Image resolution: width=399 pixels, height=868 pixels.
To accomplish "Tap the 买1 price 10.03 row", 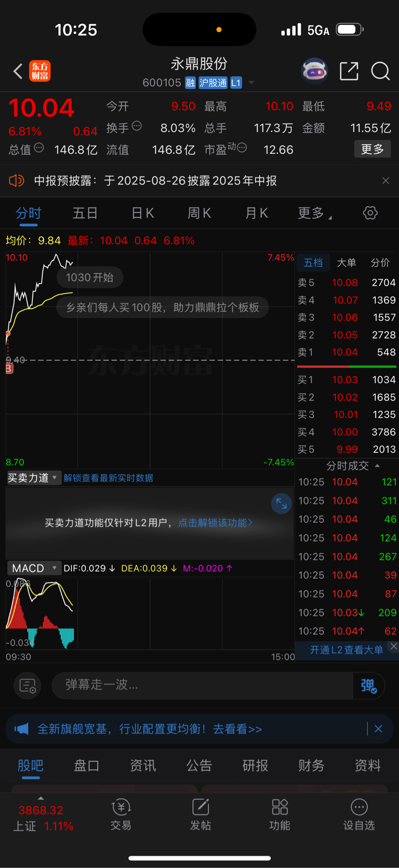I will pyautogui.click(x=347, y=380).
